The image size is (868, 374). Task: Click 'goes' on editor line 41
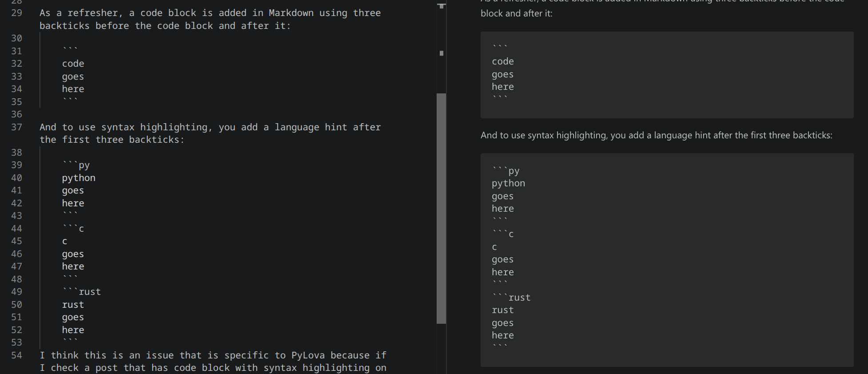[73, 190]
